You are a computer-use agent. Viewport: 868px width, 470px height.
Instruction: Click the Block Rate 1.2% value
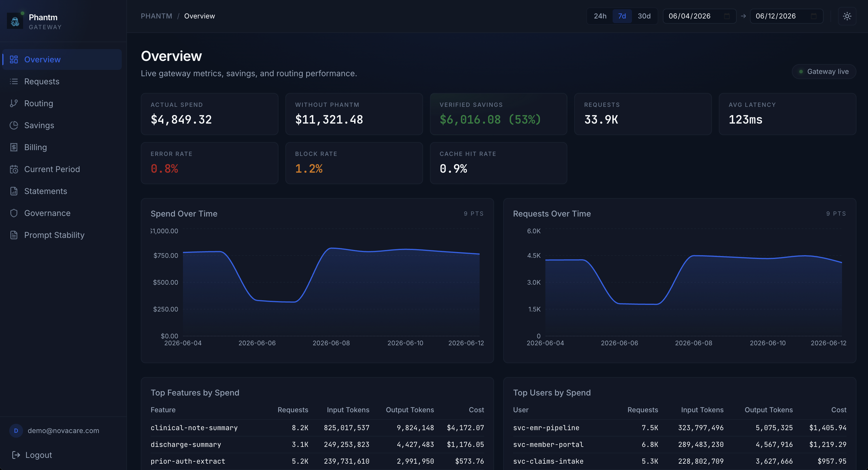tap(309, 169)
